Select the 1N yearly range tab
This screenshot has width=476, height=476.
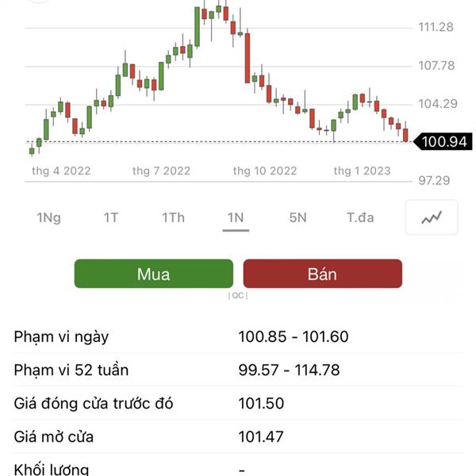pos(236,217)
